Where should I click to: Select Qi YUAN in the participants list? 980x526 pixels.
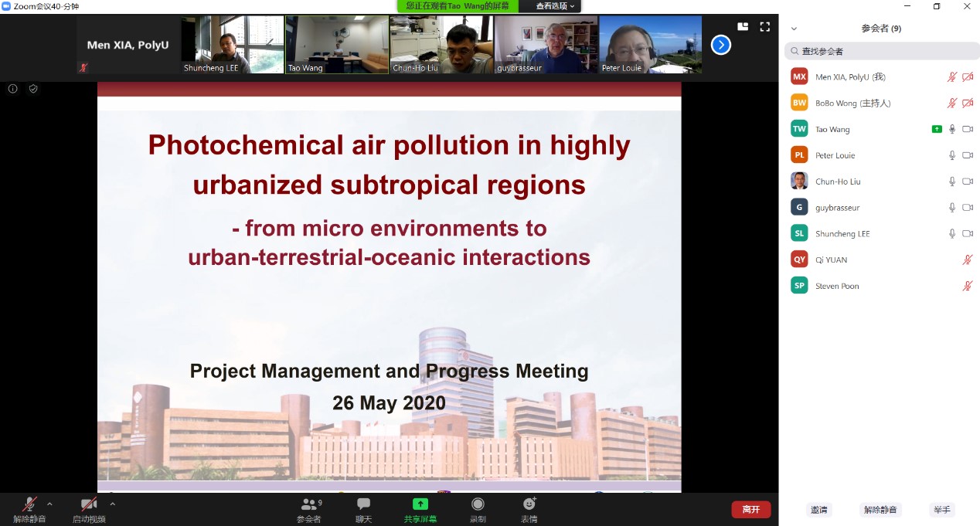click(831, 260)
